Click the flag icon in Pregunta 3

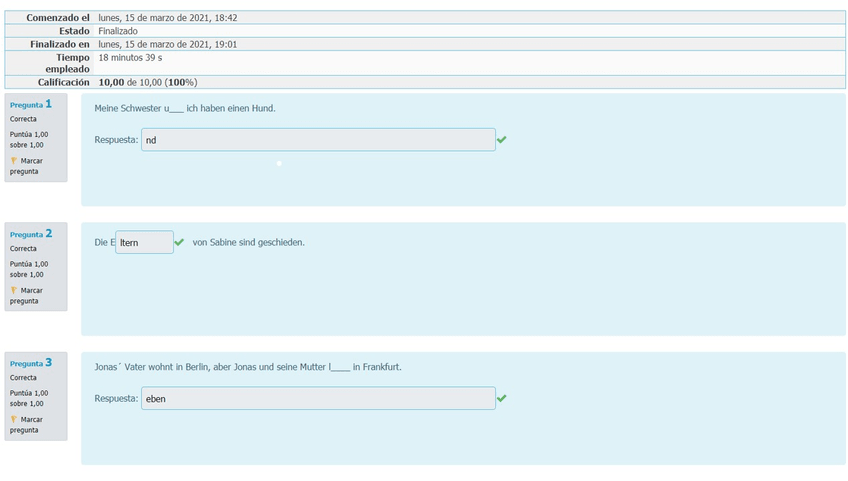(14, 420)
